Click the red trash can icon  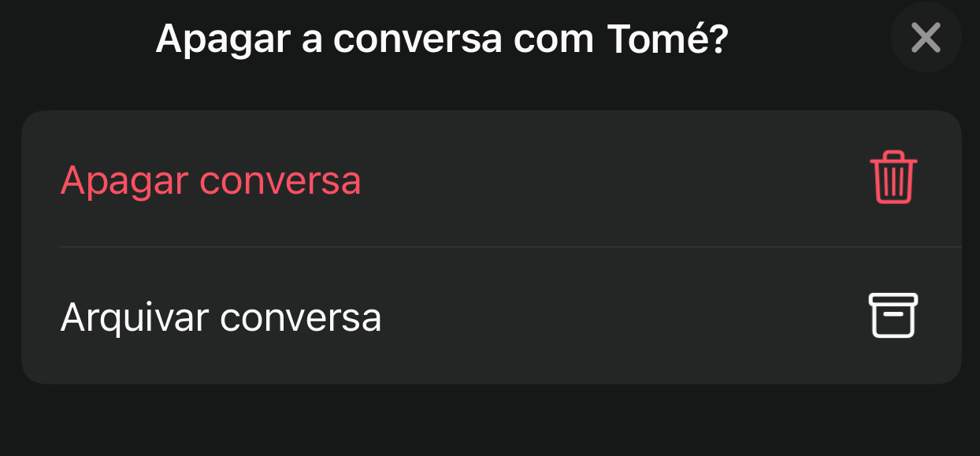click(893, 179)
